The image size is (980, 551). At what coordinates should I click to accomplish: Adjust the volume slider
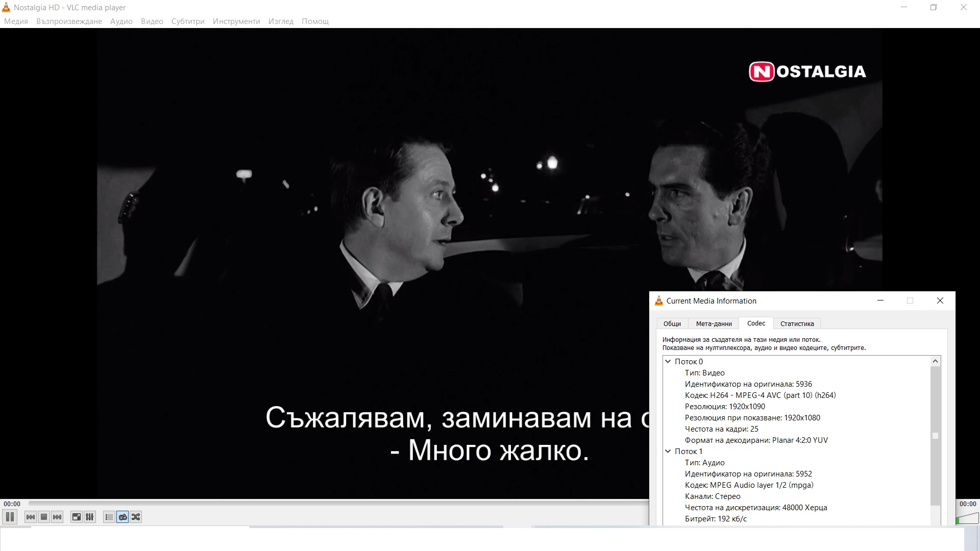967,519
